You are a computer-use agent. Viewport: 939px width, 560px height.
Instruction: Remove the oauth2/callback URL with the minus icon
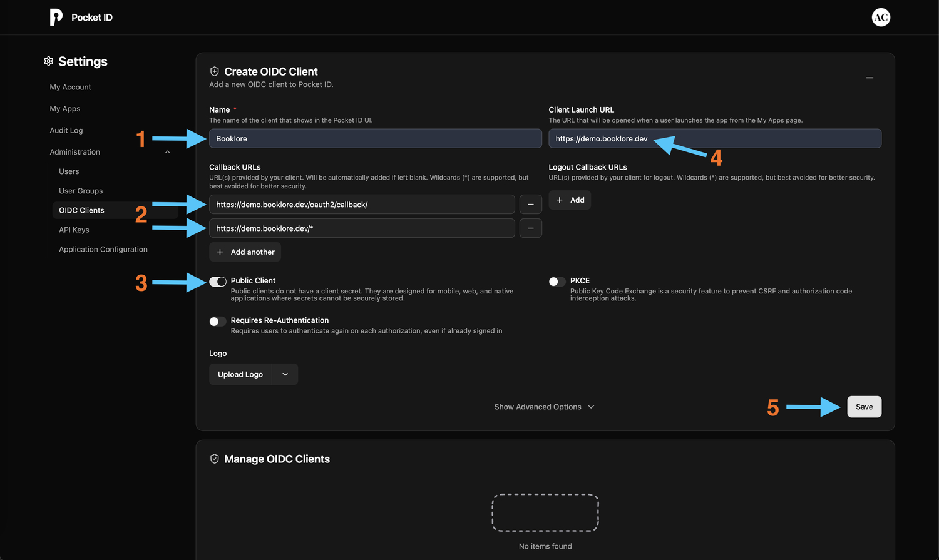[x=530, y=204]
